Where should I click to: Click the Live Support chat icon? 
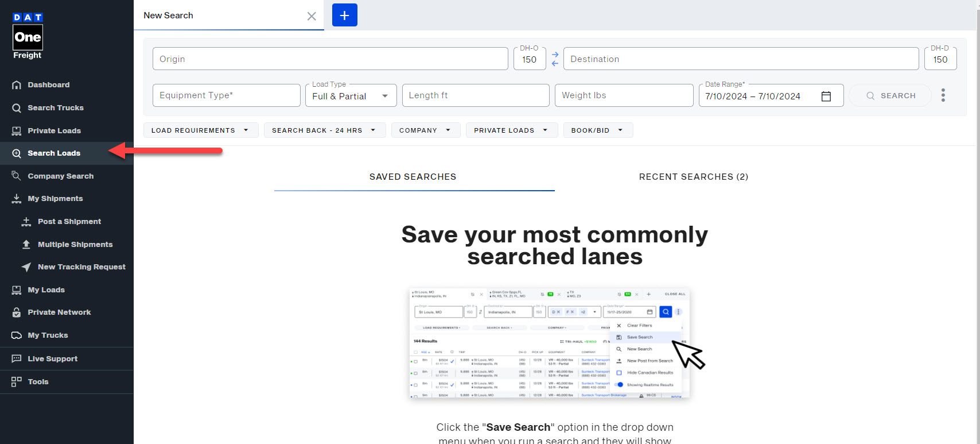coord(17,359)
